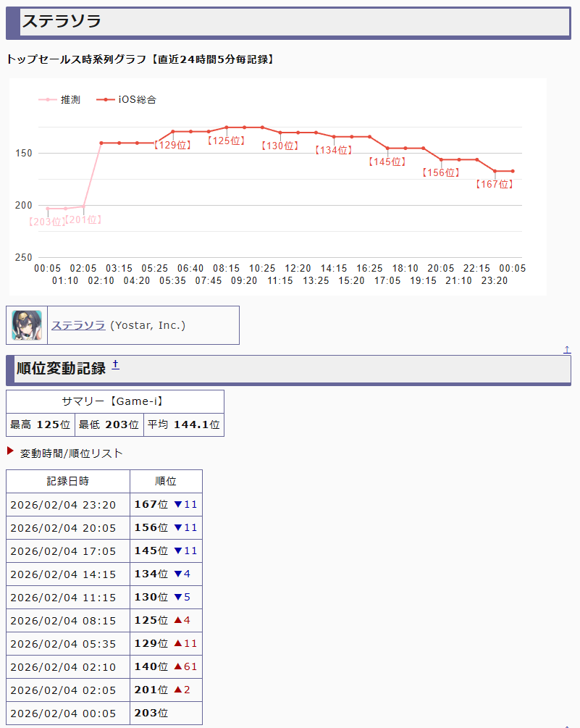Click the 125位 peak point on chart
The height and width of the screenshot is (728, 580).
tap(227, 127)
